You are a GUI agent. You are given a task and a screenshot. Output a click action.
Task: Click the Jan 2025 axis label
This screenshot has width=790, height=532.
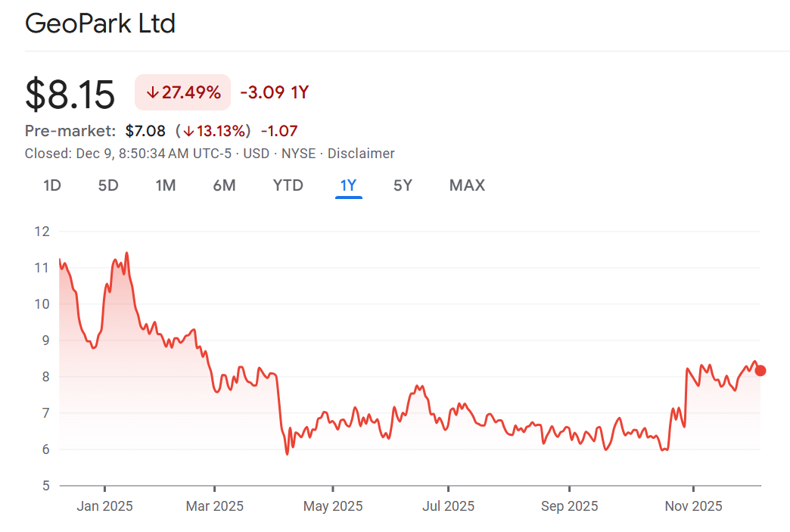[x=104, y=506]
